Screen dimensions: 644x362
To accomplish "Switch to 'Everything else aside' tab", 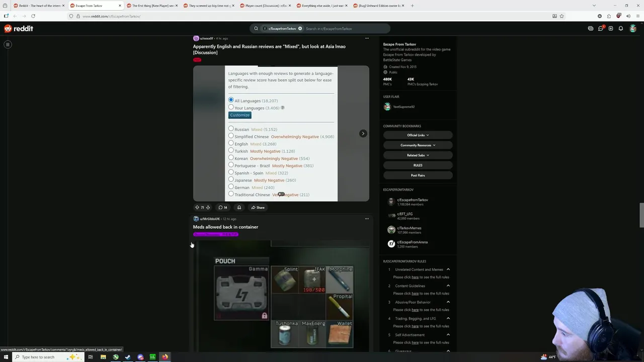I will point(322,6).
